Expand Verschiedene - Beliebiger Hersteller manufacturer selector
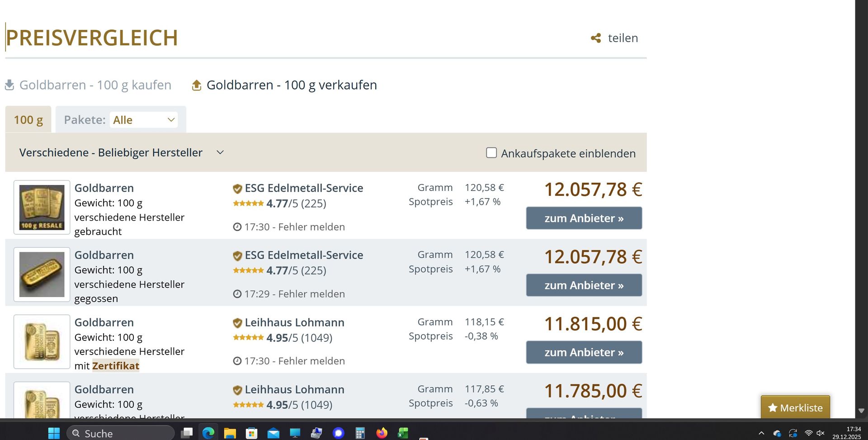Image resolution: width=868 pixels, height=440 pixels. [220, 152]
